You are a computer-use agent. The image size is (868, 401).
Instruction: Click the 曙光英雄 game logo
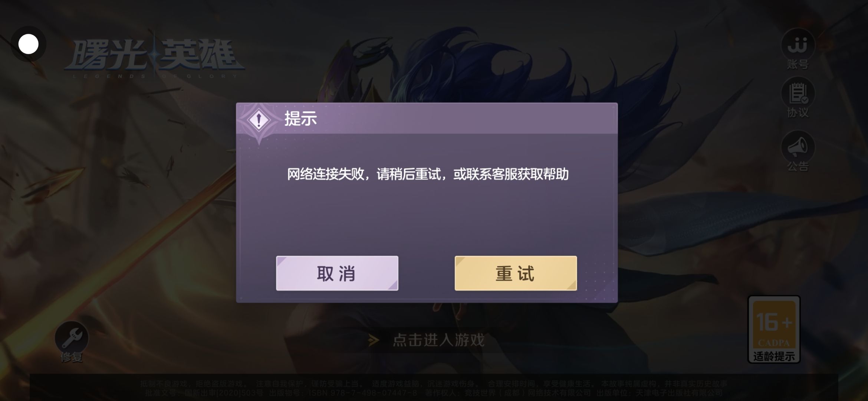[155, 57]
